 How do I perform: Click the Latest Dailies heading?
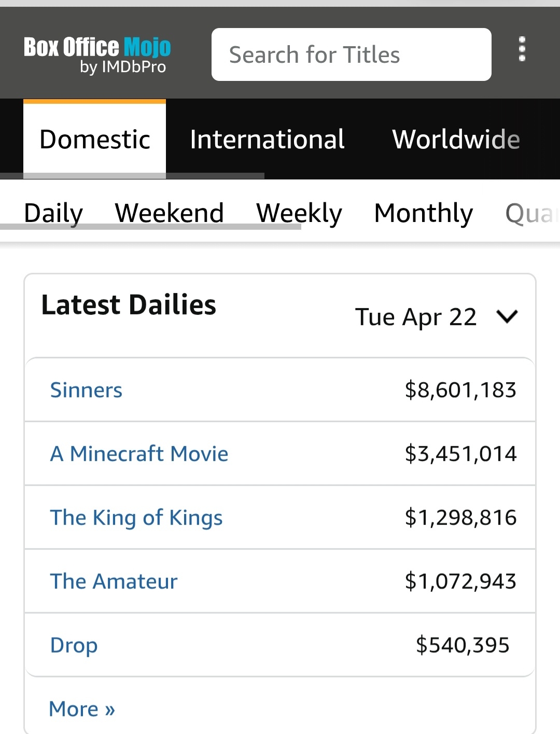click(129, 304)
